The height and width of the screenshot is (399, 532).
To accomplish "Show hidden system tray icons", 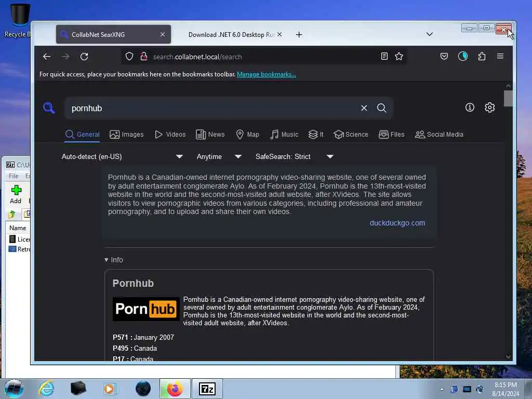I will pos(442,389).
